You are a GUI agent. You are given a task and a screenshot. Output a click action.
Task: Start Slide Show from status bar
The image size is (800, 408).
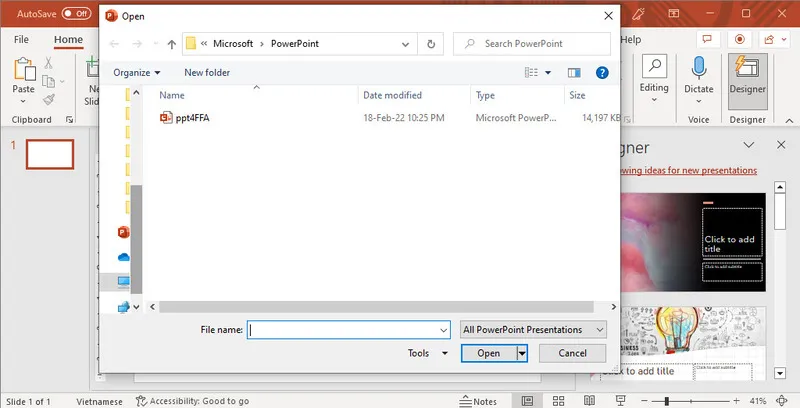621,401
